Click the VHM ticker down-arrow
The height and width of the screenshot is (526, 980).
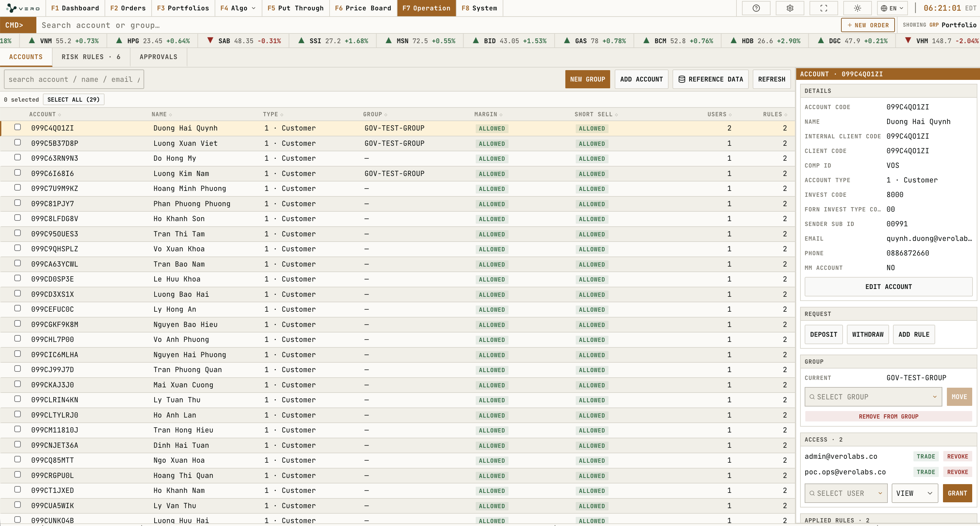click(908, 40)
